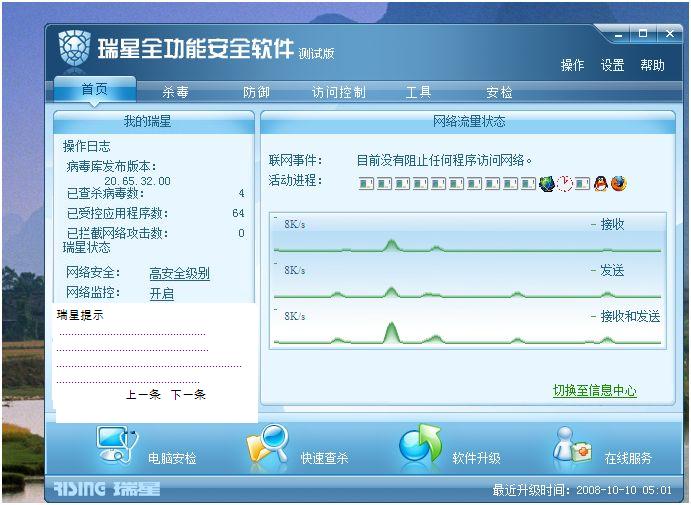Click the 操作日志 heading
The image size is (691, 505).
click(x=86, y=146)
